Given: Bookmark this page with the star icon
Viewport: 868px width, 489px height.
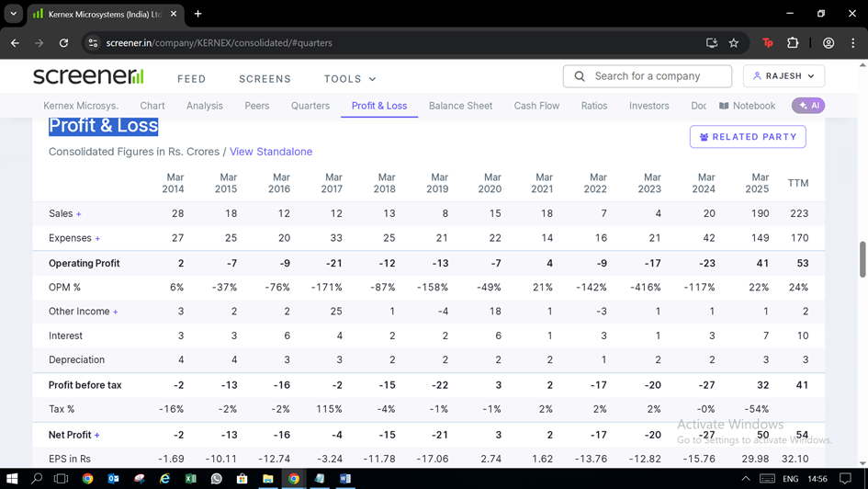Looking at the screenshot, I should (734, 43).
